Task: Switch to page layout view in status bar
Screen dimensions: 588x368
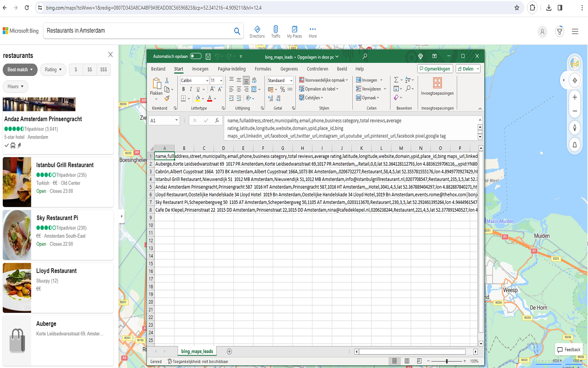Action: click(407, 361)
